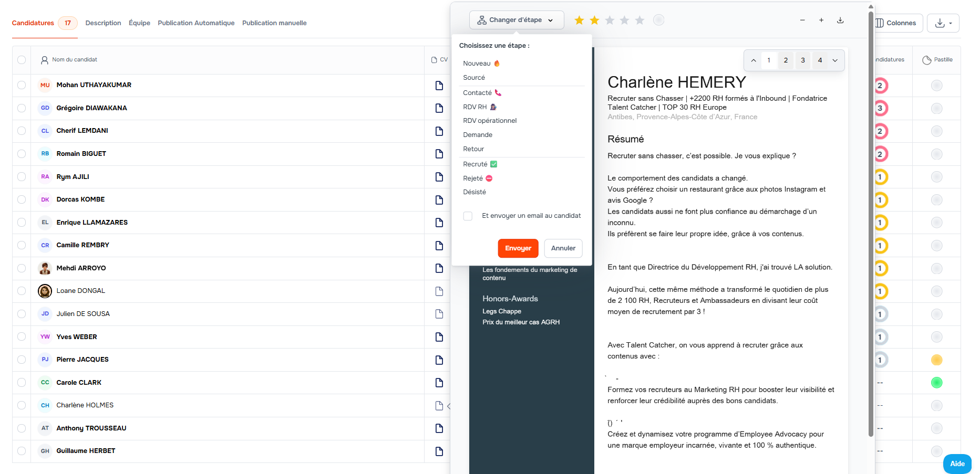The height and width of the screenshot is (474, 980).
Task: Choose the 'Recruté' stage
Action: pyautogui.click(x=480, y=164)
